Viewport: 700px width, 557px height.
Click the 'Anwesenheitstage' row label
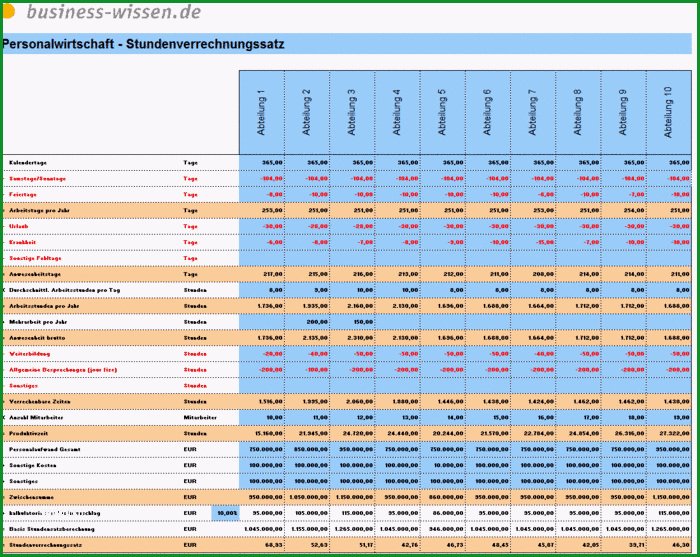[x=35, y=274]
